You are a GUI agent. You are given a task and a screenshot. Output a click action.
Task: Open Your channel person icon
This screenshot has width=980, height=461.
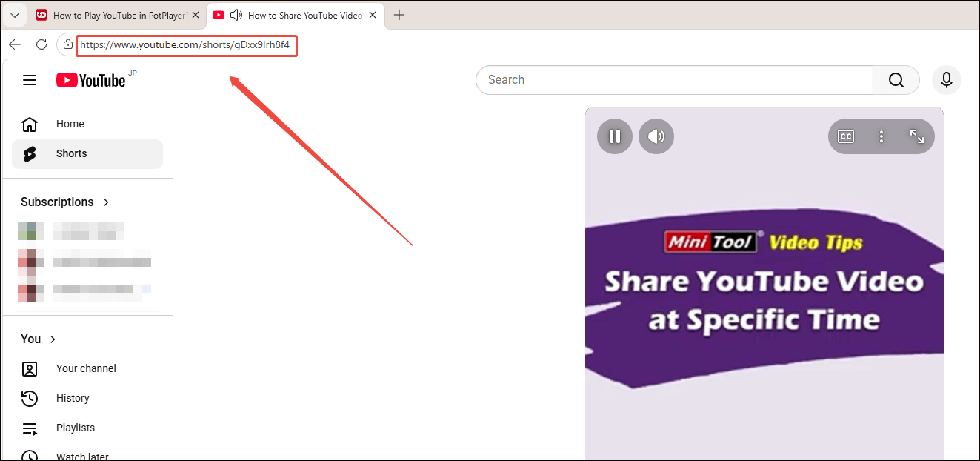coord(30,368)
